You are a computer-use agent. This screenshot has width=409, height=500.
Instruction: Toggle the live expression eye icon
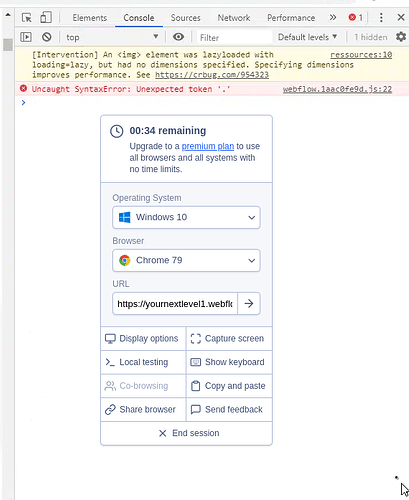coord(178,37)
